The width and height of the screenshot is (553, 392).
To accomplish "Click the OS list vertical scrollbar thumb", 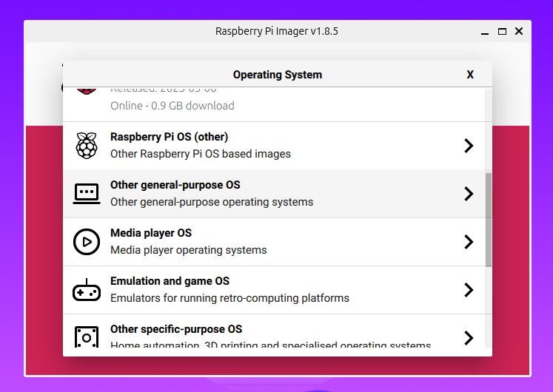I will (x=489, y=220).
